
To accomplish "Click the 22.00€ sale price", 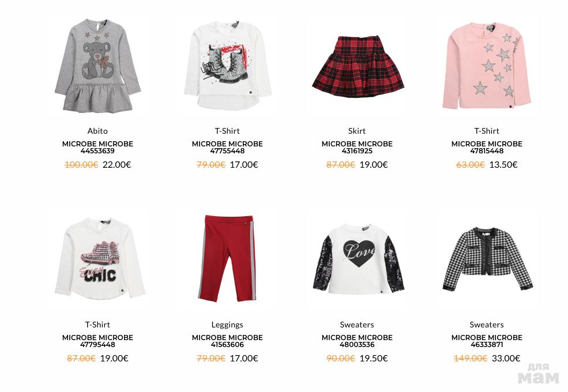I will coord(116,164).
